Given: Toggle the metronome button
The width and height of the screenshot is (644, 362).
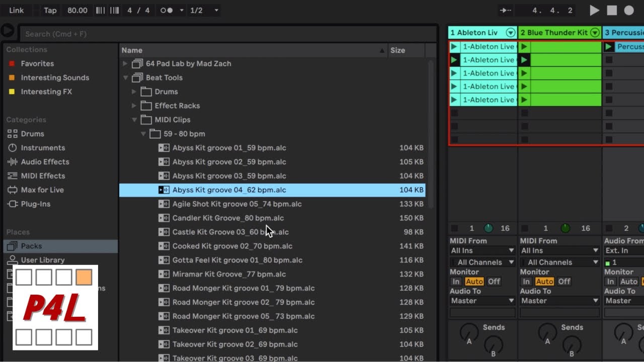Looking at the screenshot, I should tap(166, 10).
